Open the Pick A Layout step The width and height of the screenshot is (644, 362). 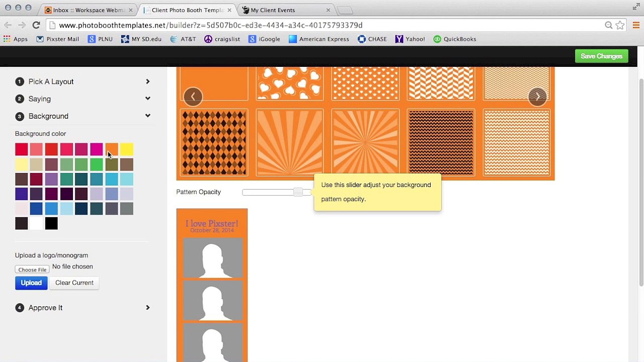click(51, 81)
